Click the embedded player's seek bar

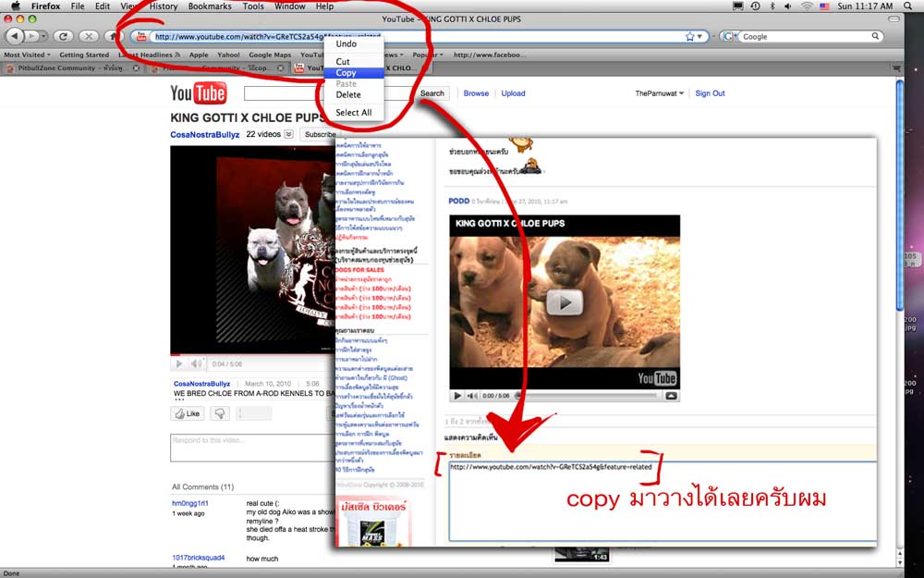(x=587, y=396)
